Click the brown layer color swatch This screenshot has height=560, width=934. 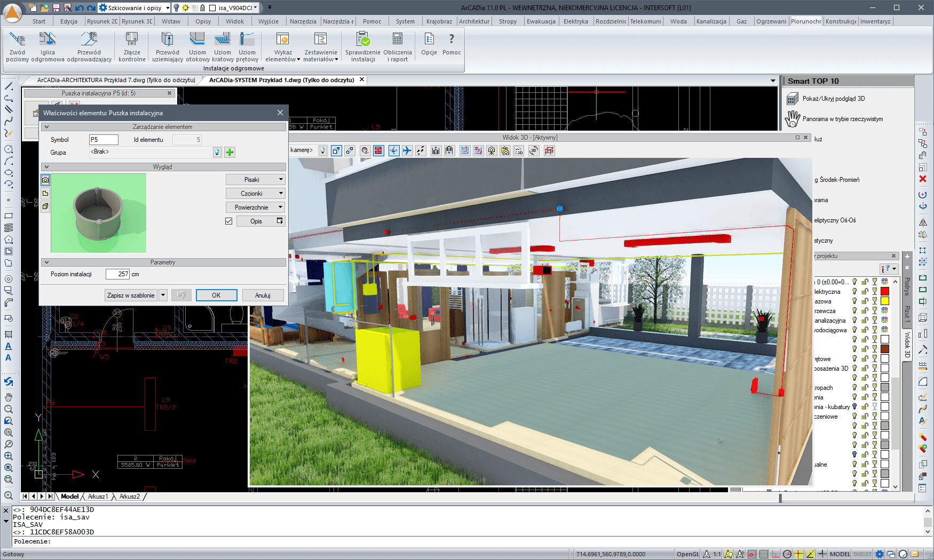pyautogui.click(x=885, y=349)
